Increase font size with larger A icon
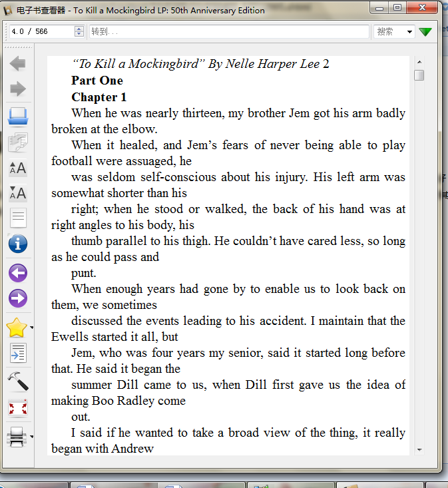Image resolution: width=448 pixels, height=488 pixels. click(x=18, y=168)
